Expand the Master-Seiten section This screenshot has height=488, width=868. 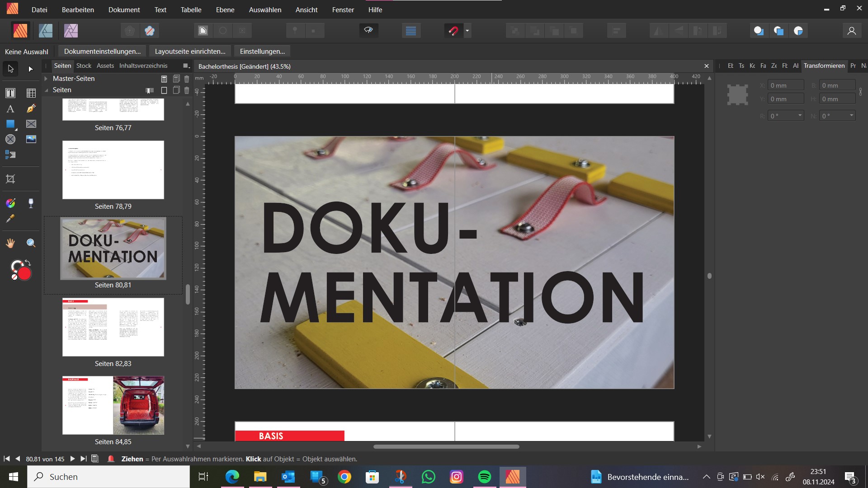[46, 79]
